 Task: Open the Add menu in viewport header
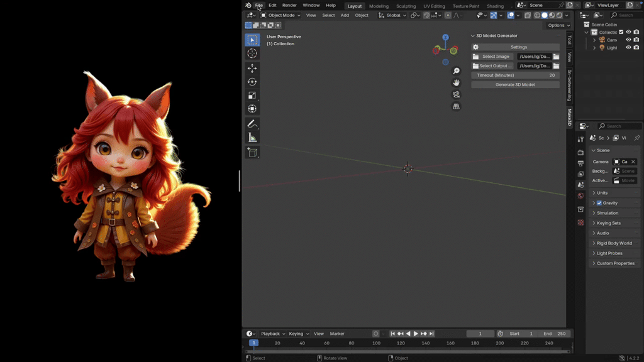tap(345, 15)
